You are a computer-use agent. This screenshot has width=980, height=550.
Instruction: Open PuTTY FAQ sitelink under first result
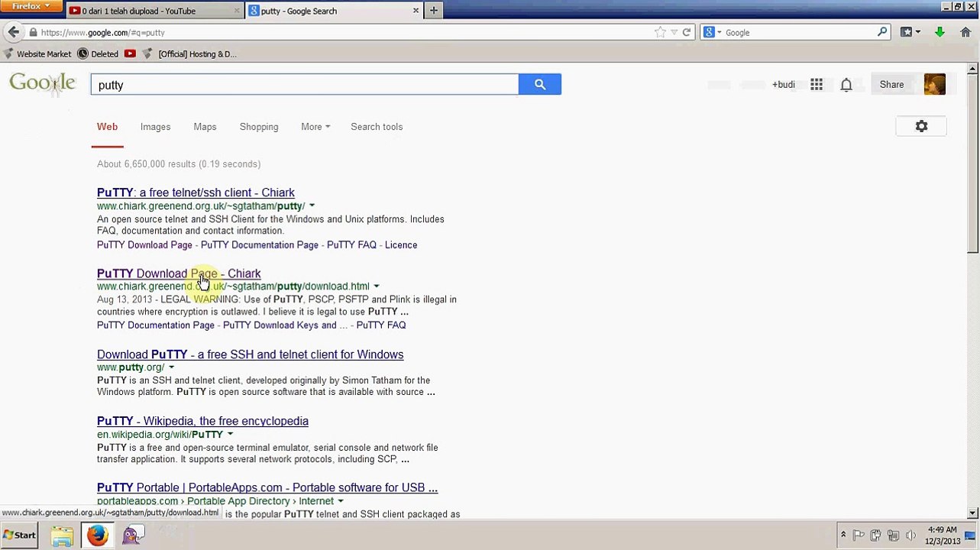pyautogui.click(x=351, y=245)
